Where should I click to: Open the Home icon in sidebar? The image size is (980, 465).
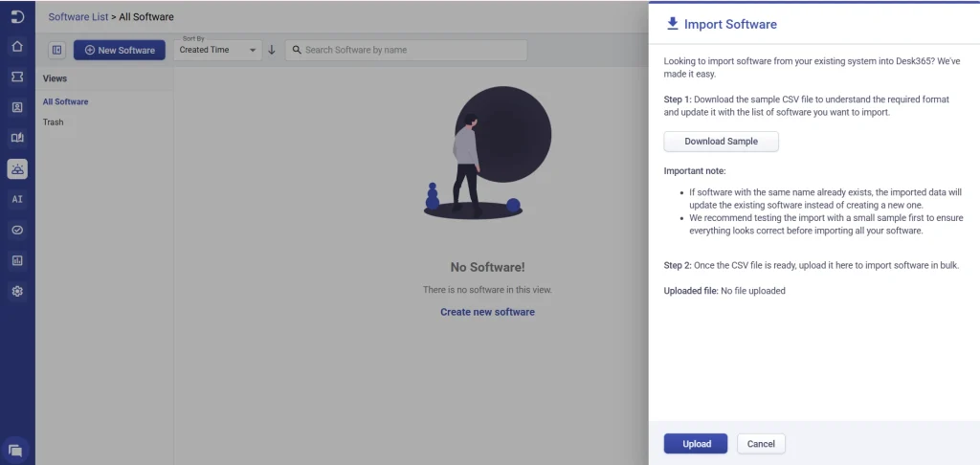click(x=17, y=46)
